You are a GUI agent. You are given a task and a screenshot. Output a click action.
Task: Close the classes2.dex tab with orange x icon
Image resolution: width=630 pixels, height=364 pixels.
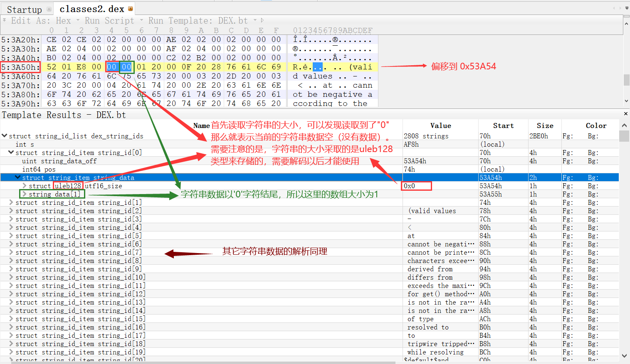[x=131, y=9]
